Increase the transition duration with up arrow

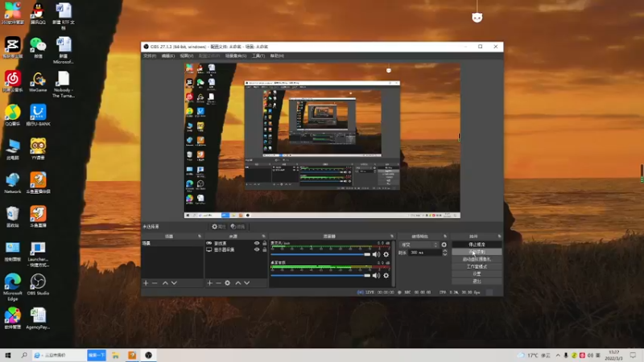445,251
